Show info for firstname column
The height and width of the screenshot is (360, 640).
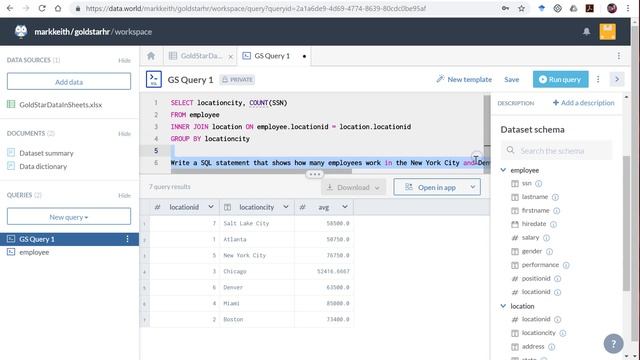[x=556, y=211]
